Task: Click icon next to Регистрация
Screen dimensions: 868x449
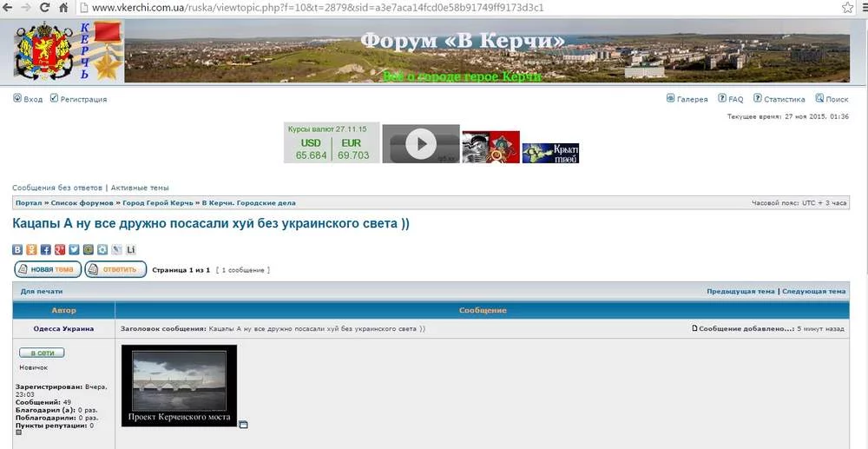Action: pos(54,98)
